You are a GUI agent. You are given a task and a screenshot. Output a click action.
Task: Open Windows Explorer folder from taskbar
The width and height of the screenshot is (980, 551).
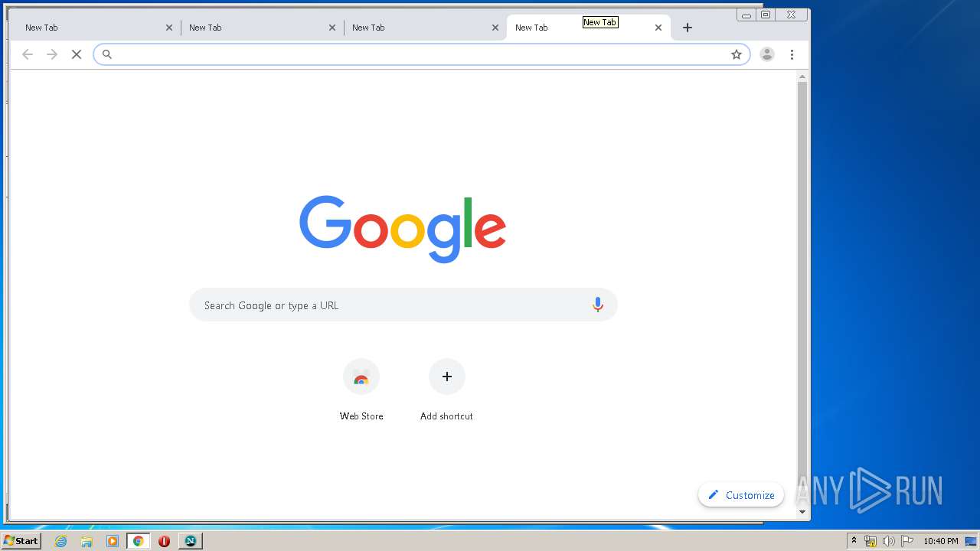click(x=87, y=541)
